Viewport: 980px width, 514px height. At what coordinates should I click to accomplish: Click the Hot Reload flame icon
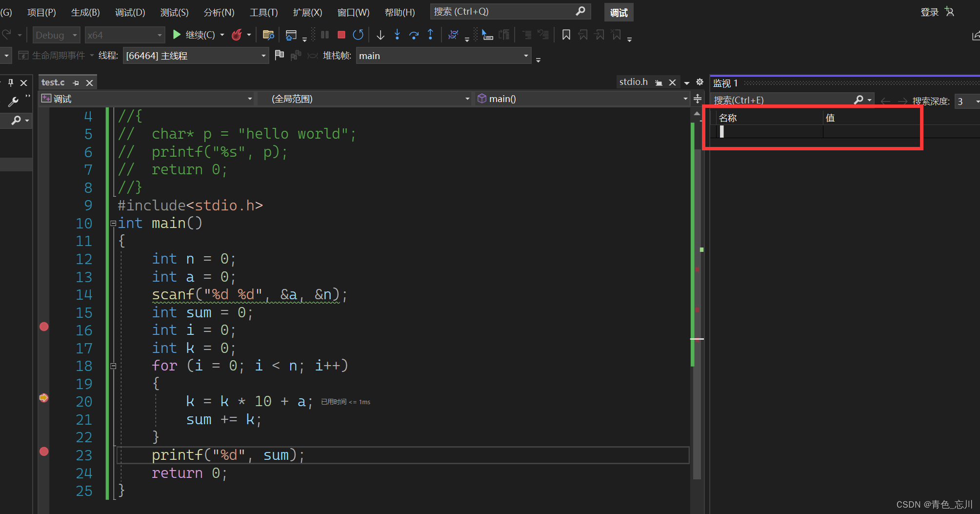click(237, 35)
